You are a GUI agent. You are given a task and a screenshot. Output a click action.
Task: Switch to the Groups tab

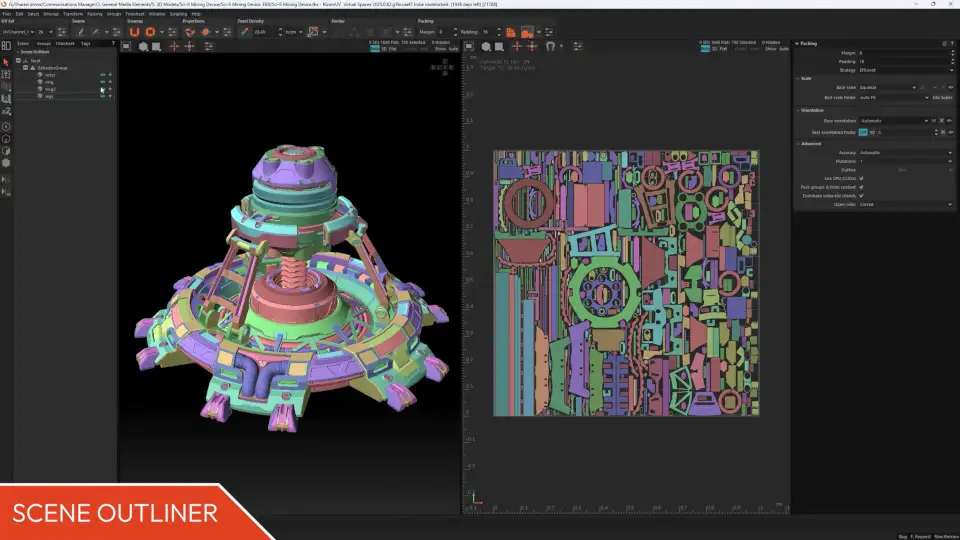click(44, 44)
